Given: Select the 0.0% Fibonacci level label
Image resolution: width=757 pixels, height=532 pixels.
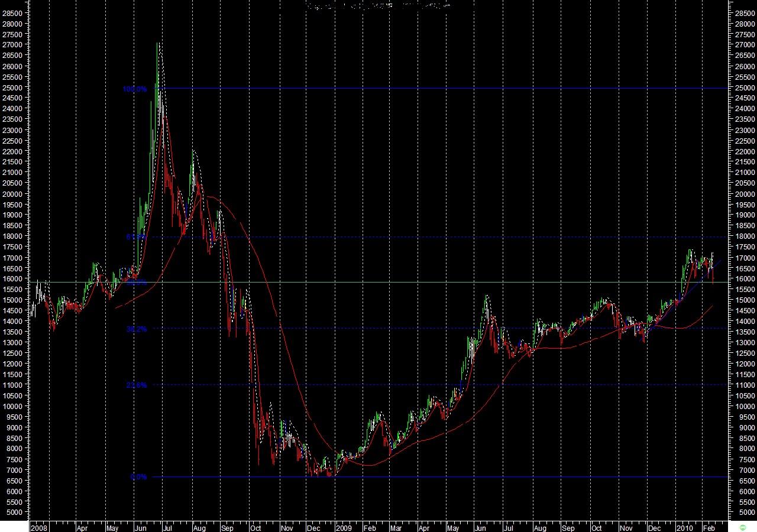Looking at the screenshot, I should [138, 477].
